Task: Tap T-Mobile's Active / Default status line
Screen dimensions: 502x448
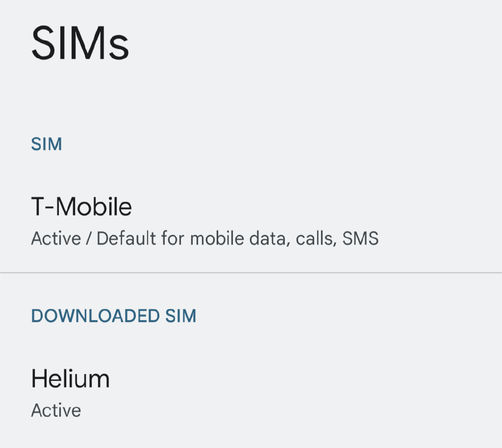Action: (x=205, y=238)
